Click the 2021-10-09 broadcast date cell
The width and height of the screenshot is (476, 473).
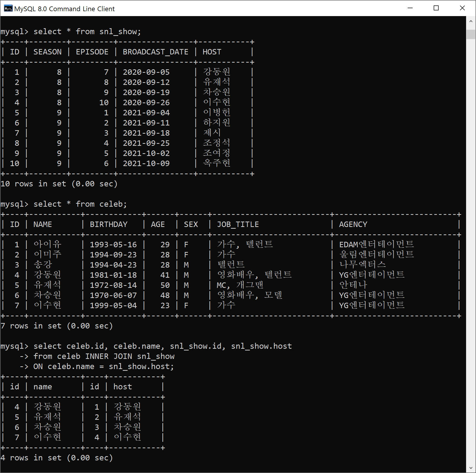point(146,164)
